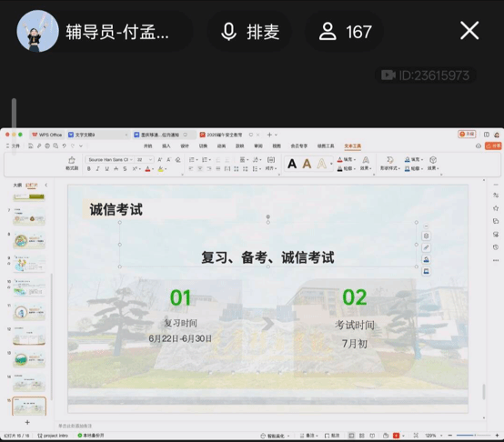Open the 视图 ribbon tab
The width and height of the screenshot is (504, 442).
pos(277,146)
